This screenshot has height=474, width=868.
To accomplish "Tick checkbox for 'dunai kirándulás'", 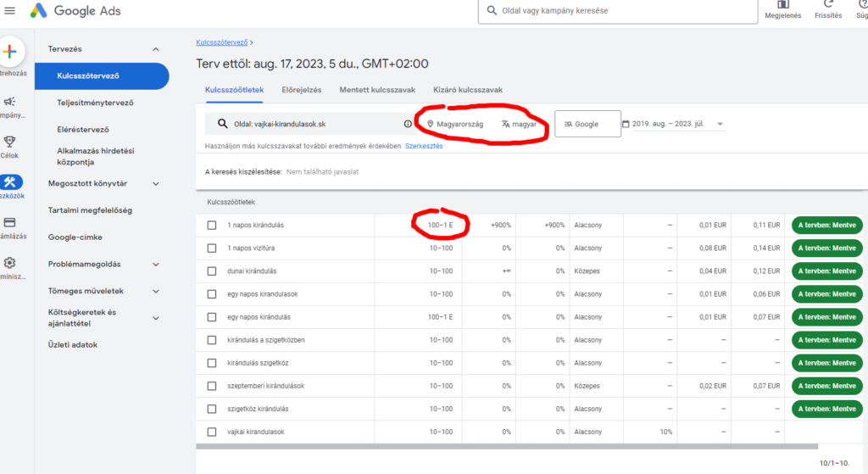I will [212, 270].
